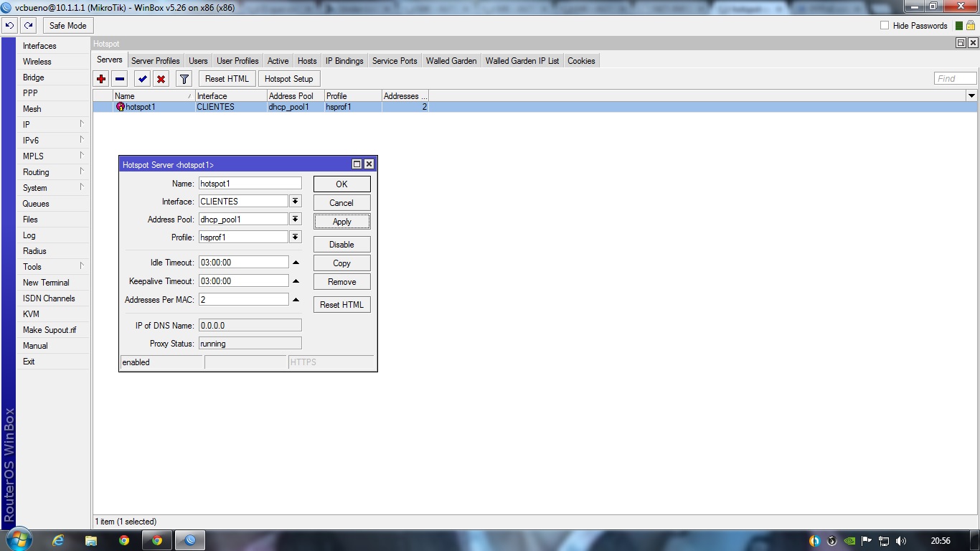
Task: Collapse the Idle Timeout field arrow
Action: pyautogui.click(x=296, y=263)
